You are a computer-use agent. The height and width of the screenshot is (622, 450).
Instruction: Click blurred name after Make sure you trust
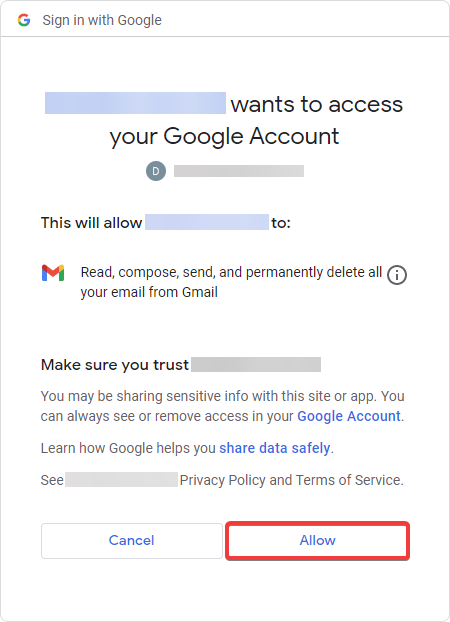[x=256, y=364]
